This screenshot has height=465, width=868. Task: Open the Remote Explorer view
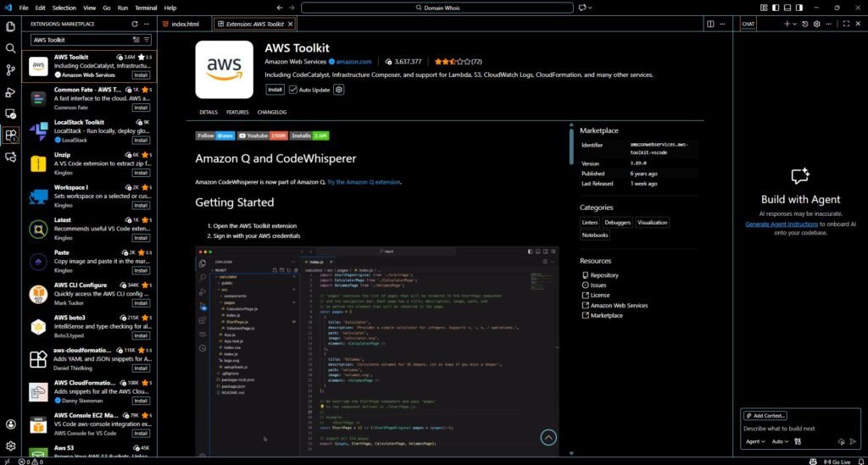point(10,113)
